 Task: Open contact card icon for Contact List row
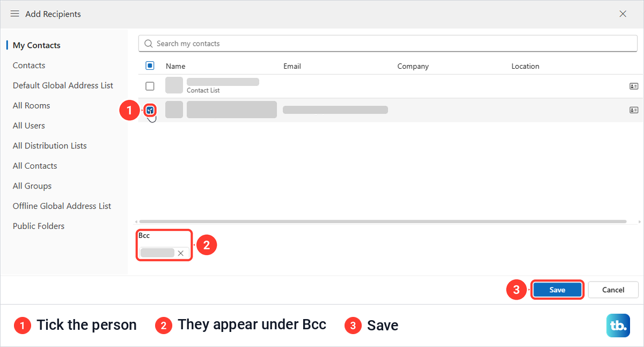634,86
